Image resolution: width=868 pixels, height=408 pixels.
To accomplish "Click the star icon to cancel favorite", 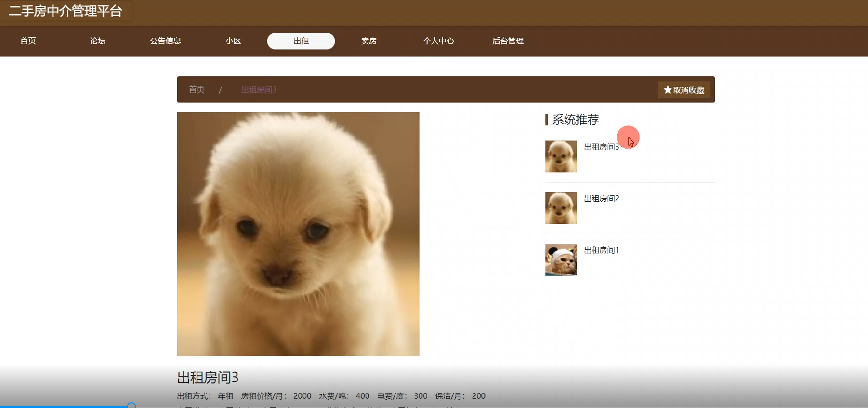I will point(668,90).
